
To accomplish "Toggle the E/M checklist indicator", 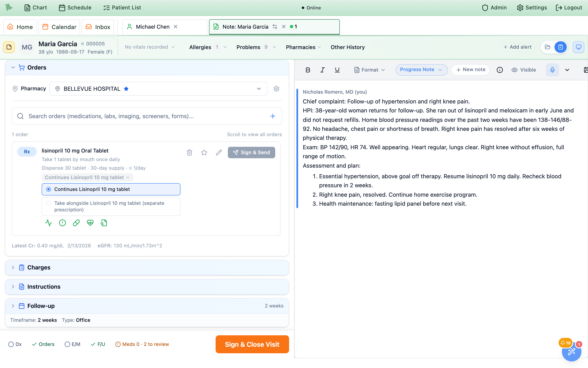I will click(x=72, y=344).
